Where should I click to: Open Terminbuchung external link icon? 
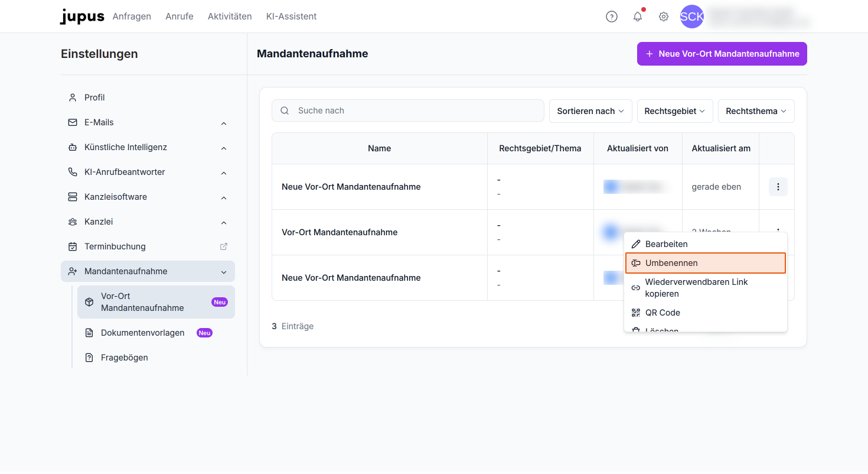pyautogui.click(x=224, y=246)
